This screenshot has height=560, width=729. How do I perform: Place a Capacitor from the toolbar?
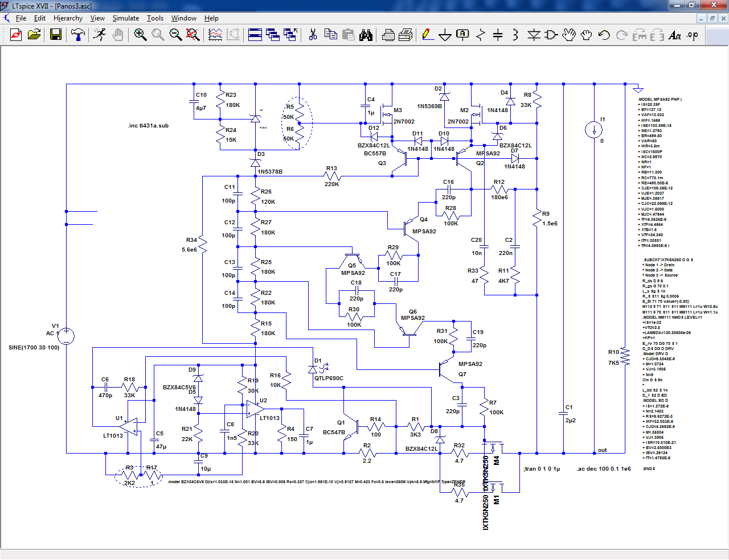(x=498, y=35)
